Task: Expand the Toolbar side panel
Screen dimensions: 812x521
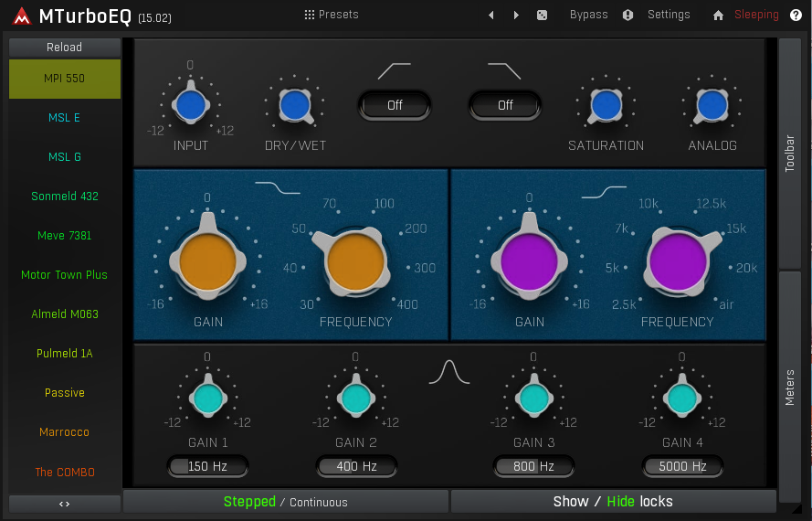Action: [790, 154]
